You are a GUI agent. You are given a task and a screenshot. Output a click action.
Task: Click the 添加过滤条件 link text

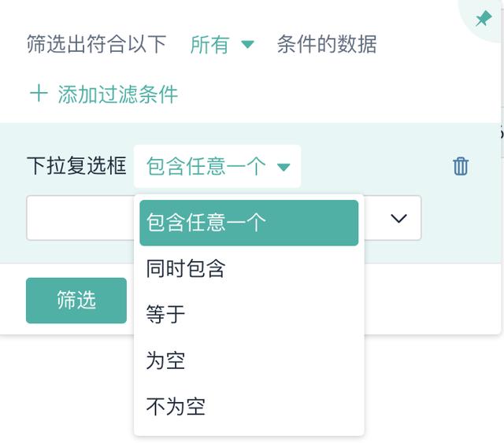[118, 94]
